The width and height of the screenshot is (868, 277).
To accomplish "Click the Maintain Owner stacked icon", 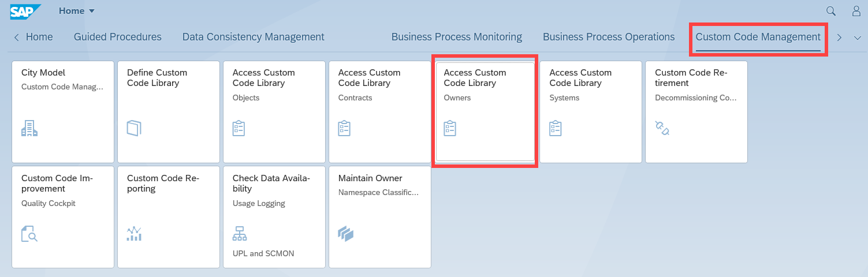I will click(x=345, y=234).
